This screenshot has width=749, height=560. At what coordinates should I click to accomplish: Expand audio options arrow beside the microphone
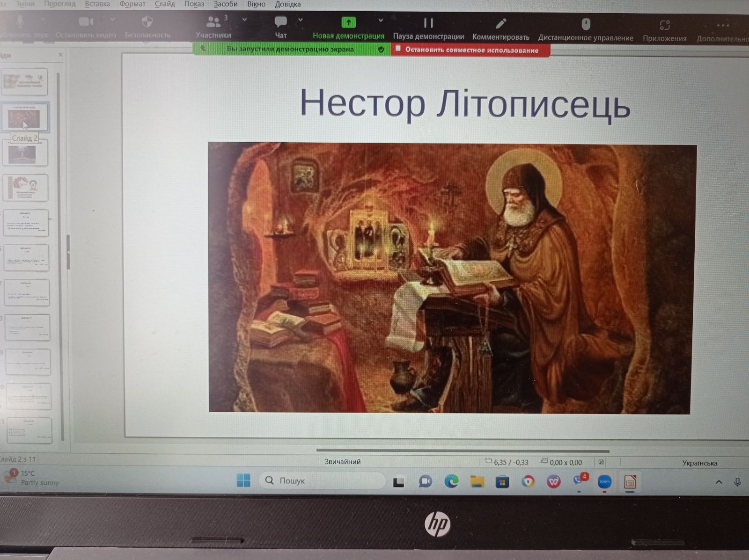click(43, 20)
